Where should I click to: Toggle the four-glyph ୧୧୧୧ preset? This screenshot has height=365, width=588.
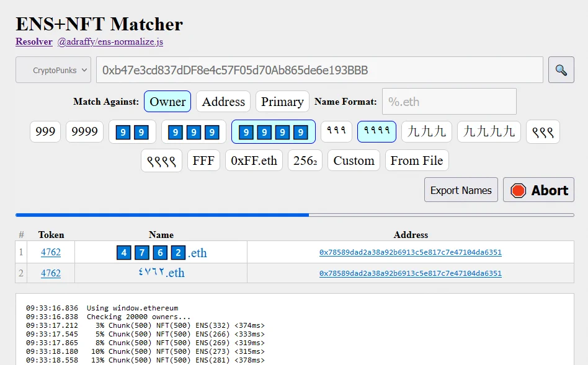tap(162, 161)
